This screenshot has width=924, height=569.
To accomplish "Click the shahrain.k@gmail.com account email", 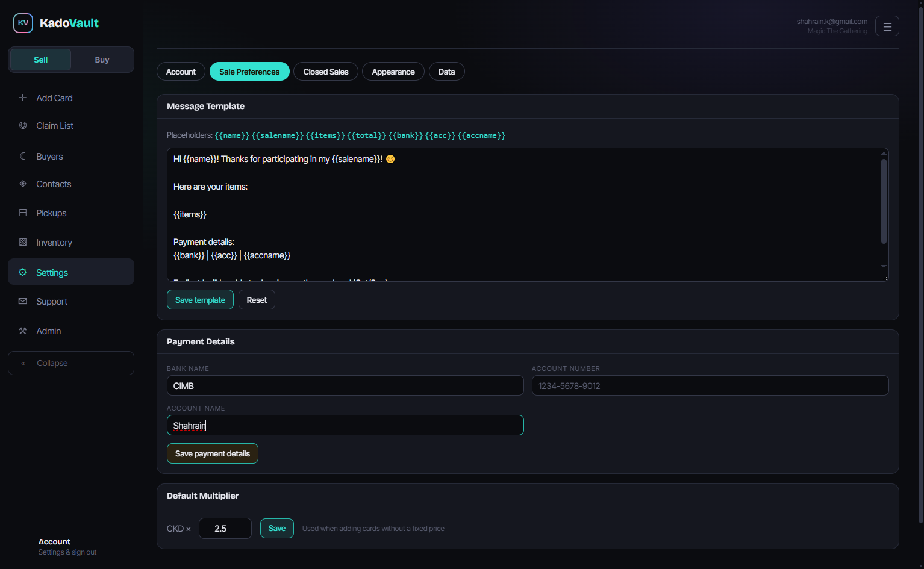I will [x=832, y=22].
